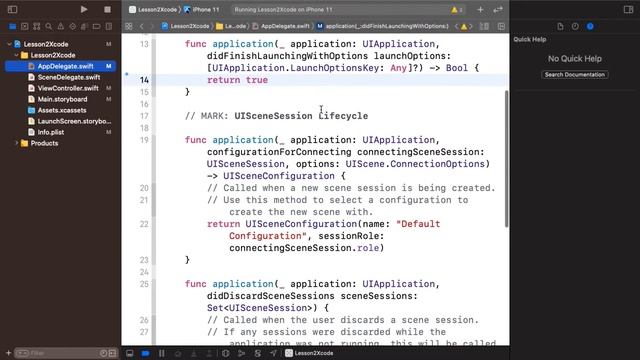The image size is (640, 360).
Task: Click AppDelegate.swift in jump bar
Action: [x=281, y=26]
